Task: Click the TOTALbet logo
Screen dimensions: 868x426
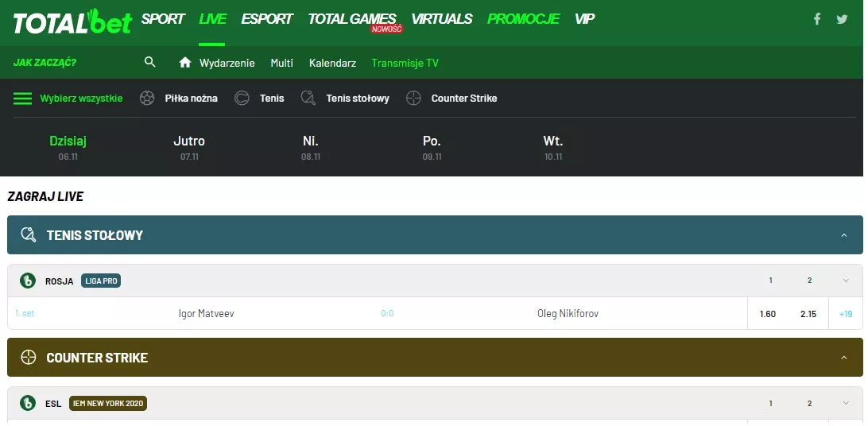Action: (72, 21)
